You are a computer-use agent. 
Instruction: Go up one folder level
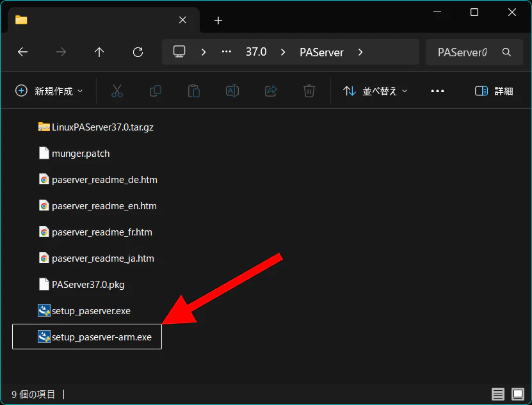99,52
